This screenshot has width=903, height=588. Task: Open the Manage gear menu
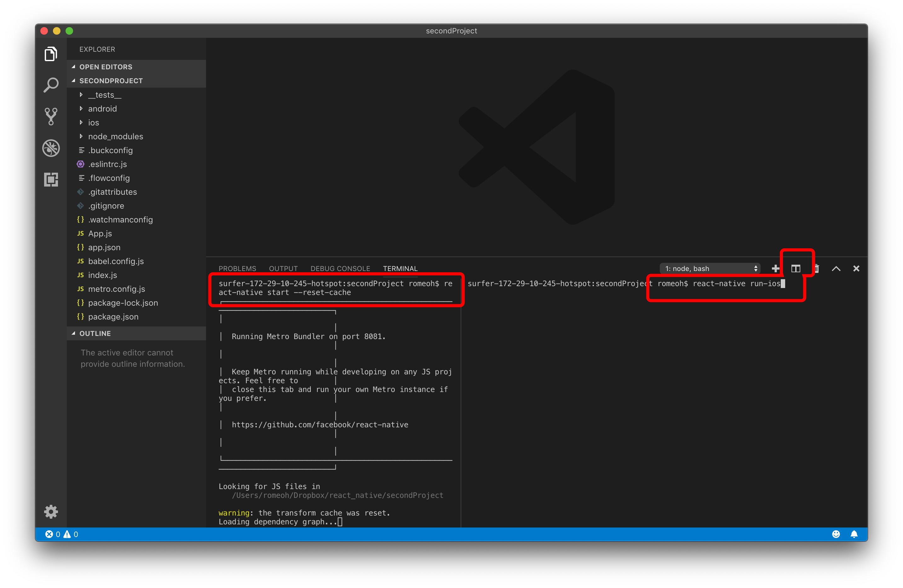51,512
